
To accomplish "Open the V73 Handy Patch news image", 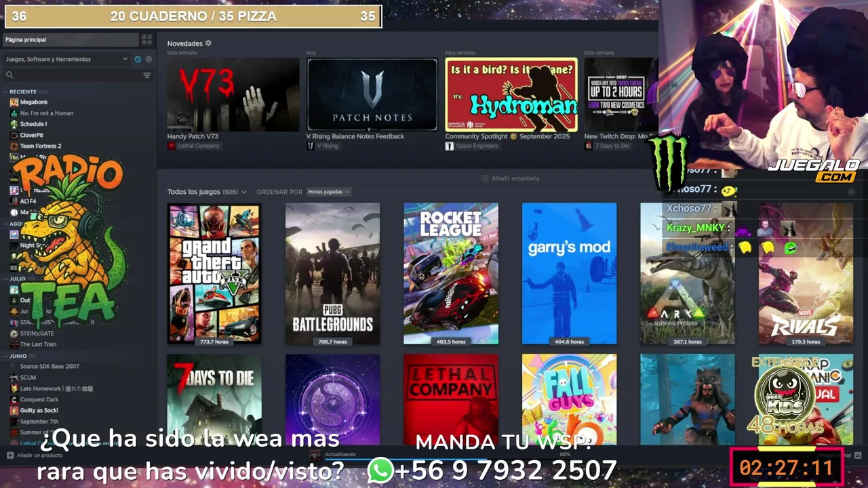I will 233,94.
